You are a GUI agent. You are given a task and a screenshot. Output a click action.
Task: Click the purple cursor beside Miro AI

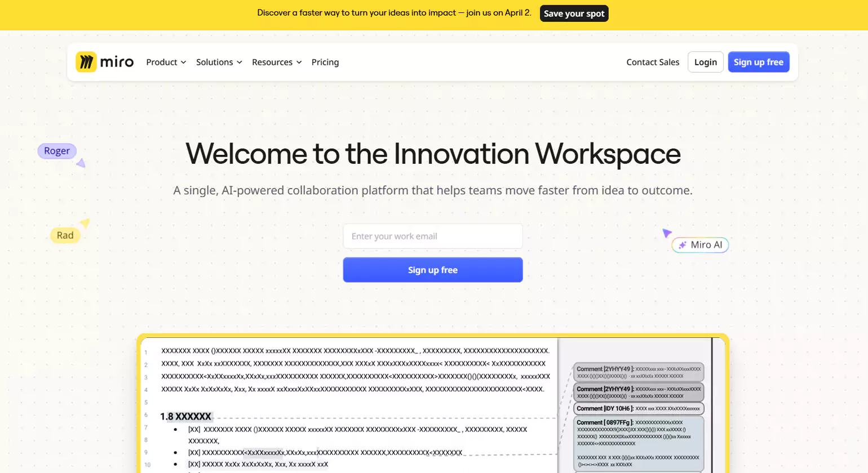(667, 233)
